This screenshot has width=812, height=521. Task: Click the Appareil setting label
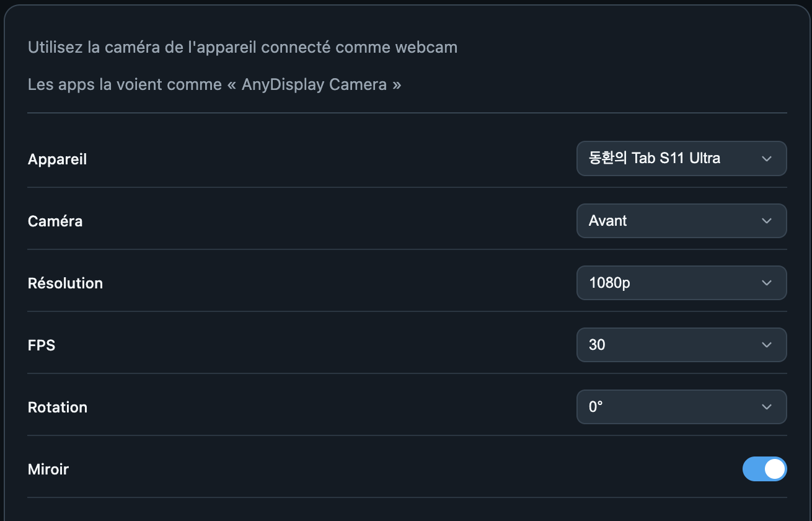[57, 159]
